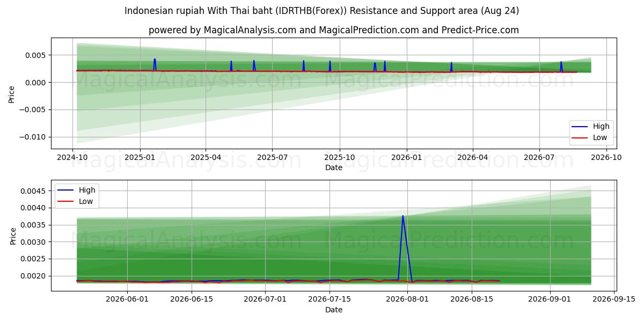This screenshot has width=644, height=322.
Task: Click the '2026-06-01' tick on the lower chart
Action: tap(128, 299)
